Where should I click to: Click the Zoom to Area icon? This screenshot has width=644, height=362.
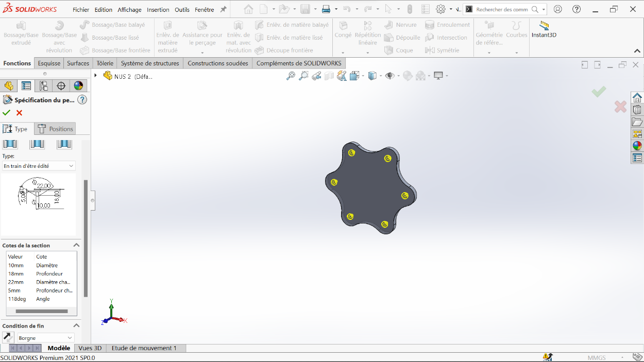[x=304, y=76]
